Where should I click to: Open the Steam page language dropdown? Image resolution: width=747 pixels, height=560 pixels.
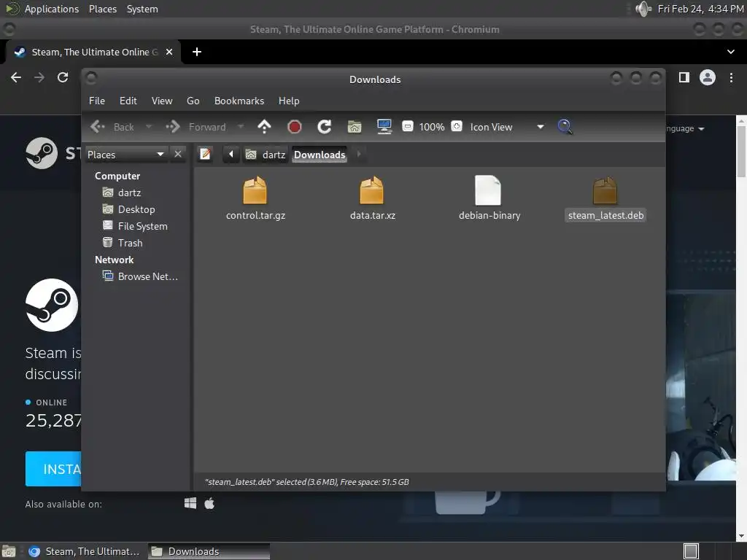(x=685, y=128)
